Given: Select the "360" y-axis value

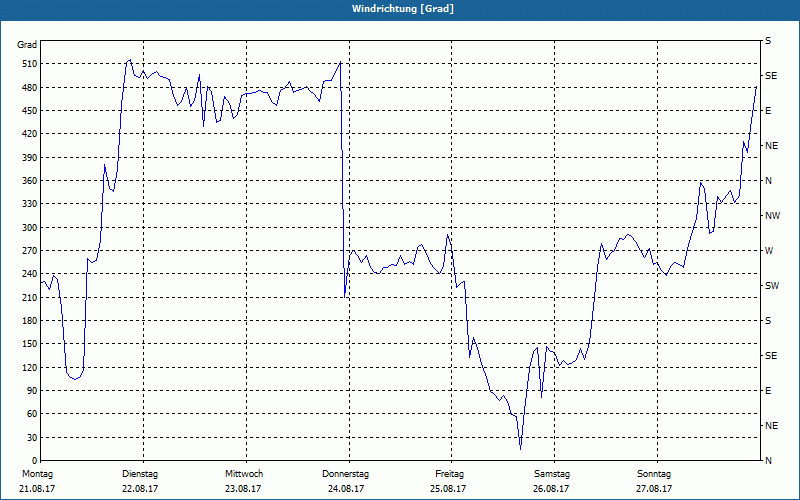Looking at the screenshot, I should pyautogui.click(x=29, y=181).
